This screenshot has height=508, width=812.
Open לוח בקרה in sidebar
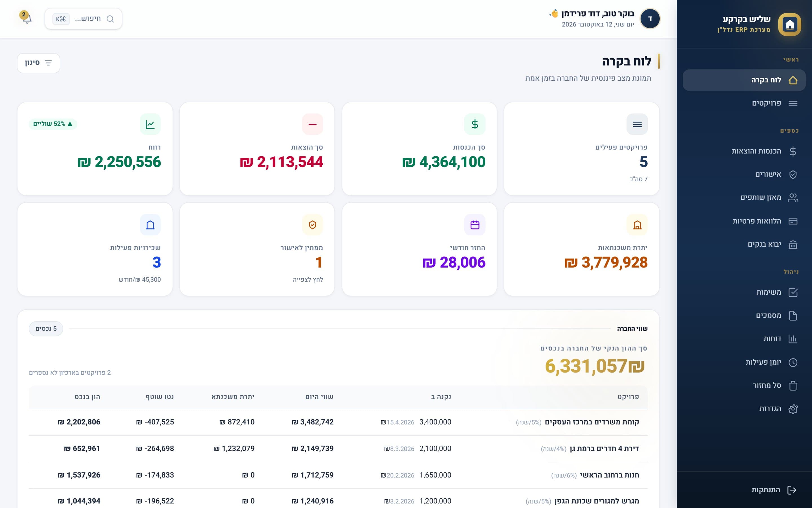point(744,80)
